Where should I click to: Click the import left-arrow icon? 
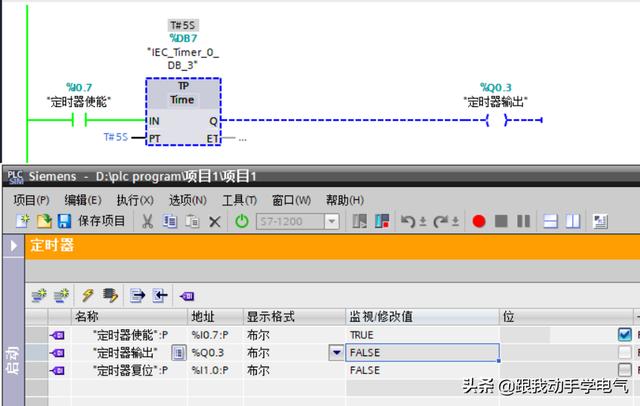(x=160, y=295)
